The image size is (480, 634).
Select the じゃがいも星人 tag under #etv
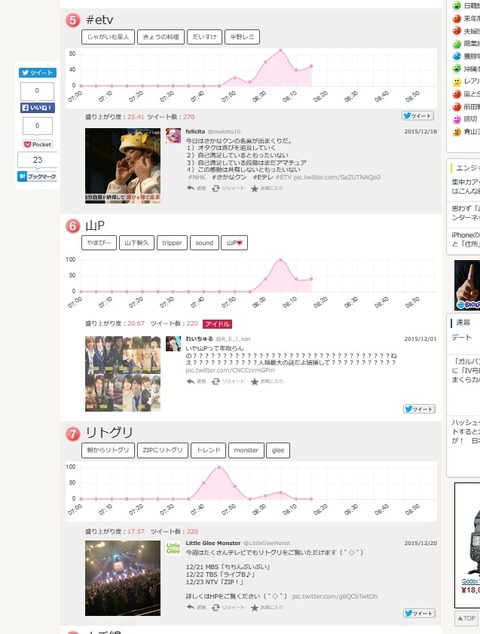tap(108, 37)
